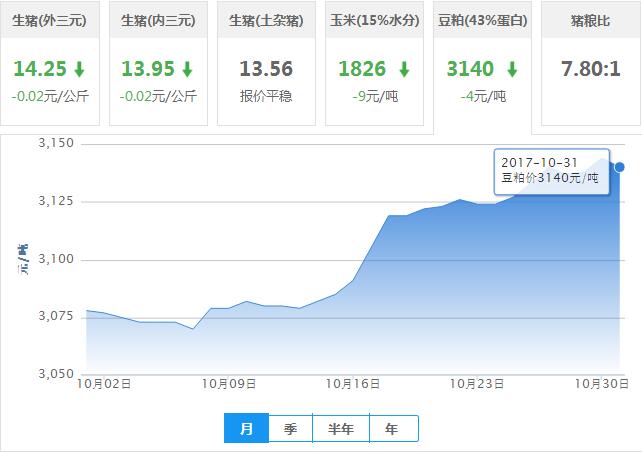Click the 7.80:1 ratio value
This screenshot has height=452, width=642.
pos(591,69)
